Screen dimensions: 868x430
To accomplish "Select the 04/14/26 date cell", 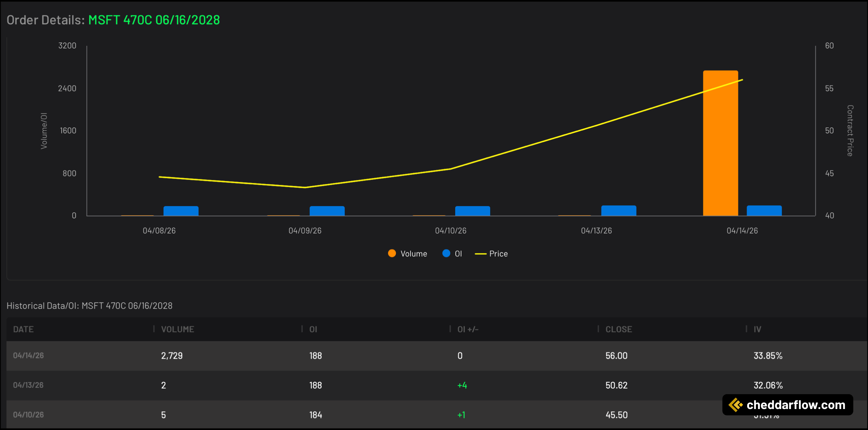I will click(x=28, y=356).
